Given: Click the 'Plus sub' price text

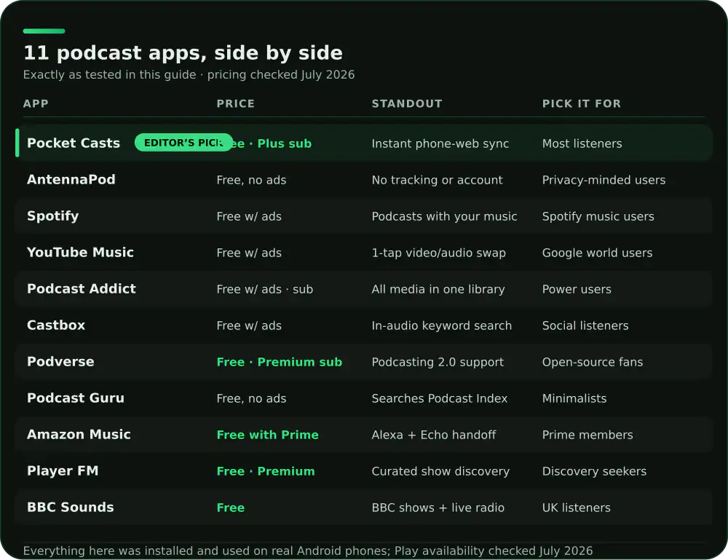Looking at the screenshot, I should point(284,143).
